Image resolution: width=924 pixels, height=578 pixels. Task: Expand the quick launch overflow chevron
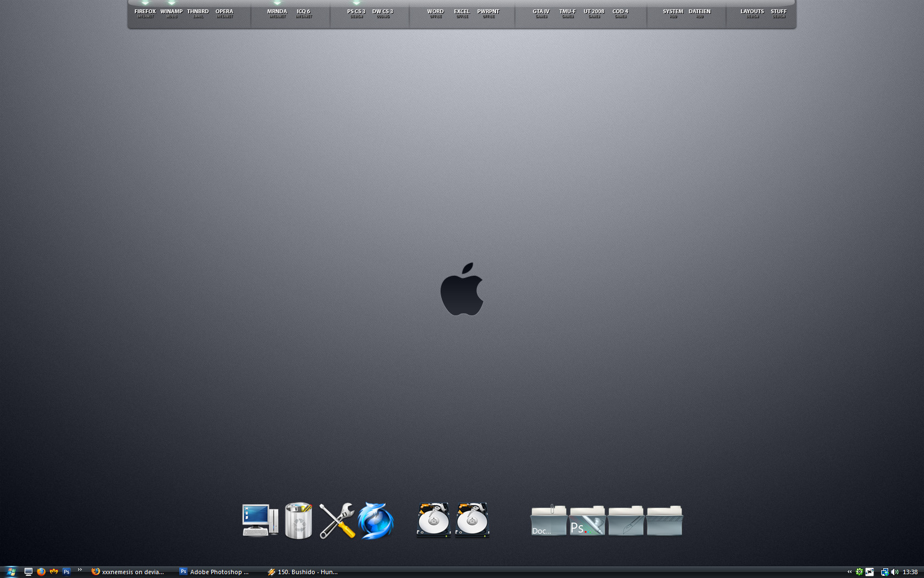click(x=80, y=570)
